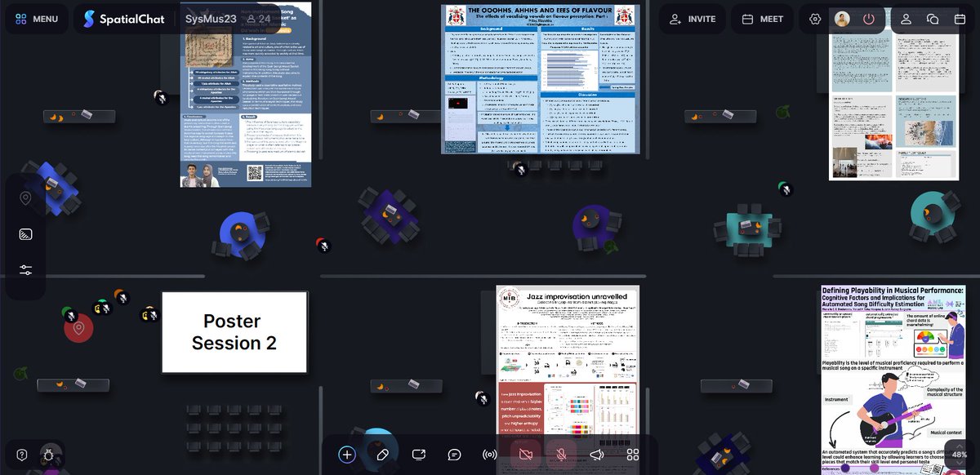Open the blue poster with two presenters' photo

click(x=246, y=95)
